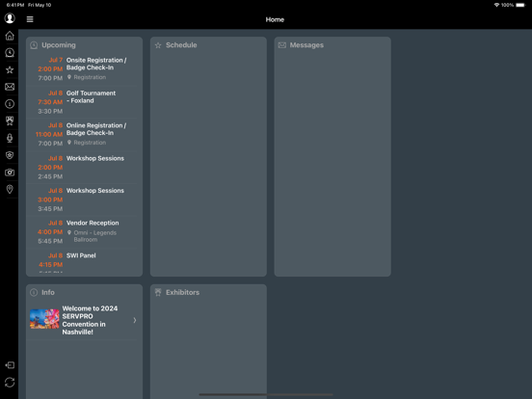Open the Info card title
532x399 pixels.
[48, 292]
